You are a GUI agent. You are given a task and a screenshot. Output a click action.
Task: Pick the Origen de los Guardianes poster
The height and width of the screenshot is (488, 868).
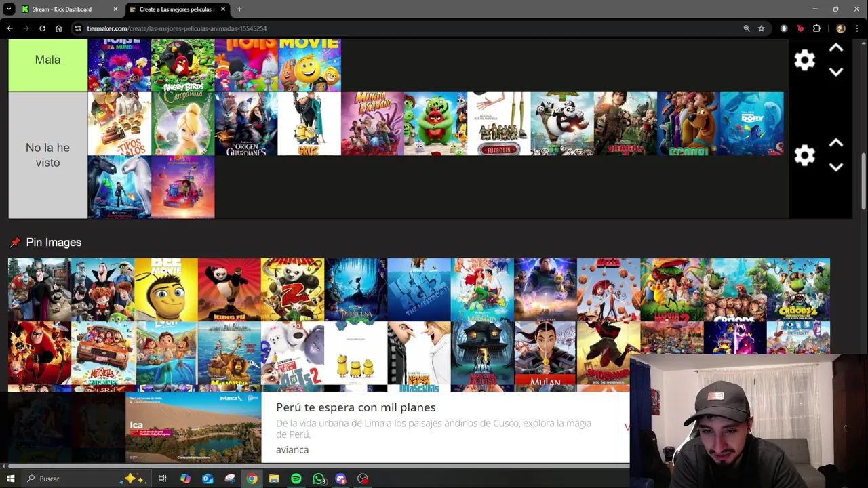click(x=246, y=124)
